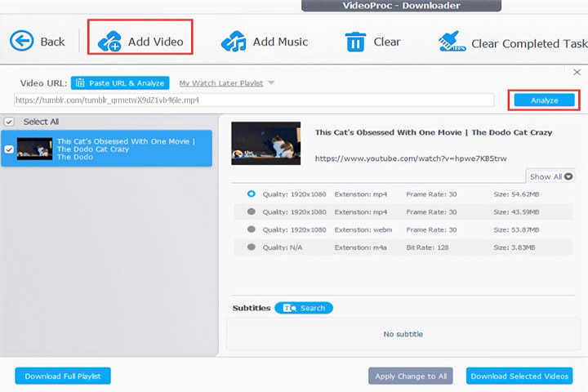Viewport: 588px width, 392px height.
Task: Click the Download Selected Videos button
Action: click(x=519, y=376)
